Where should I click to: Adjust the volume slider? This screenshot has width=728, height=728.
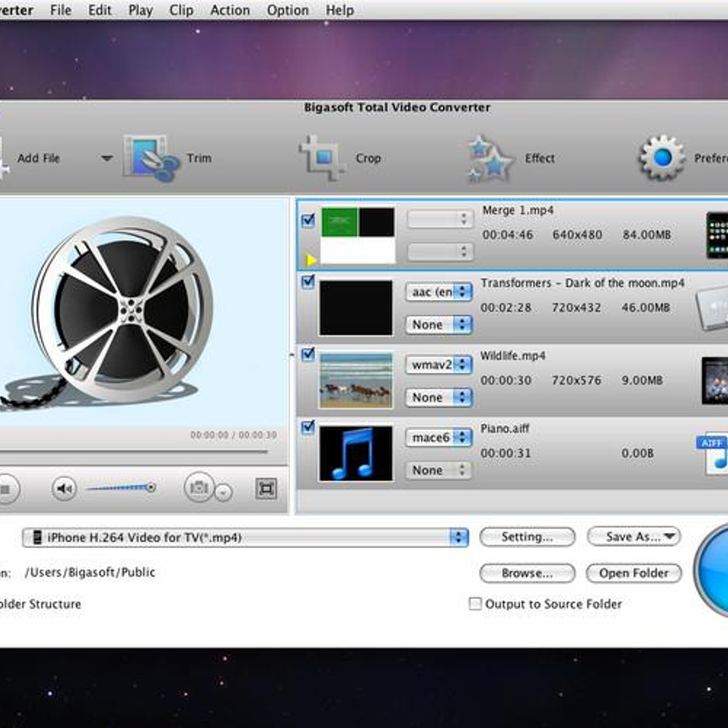121,488
